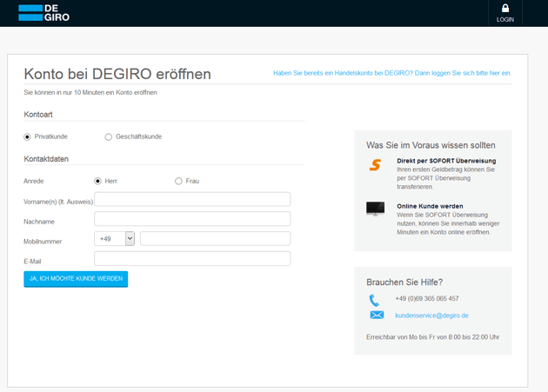Screen dimensions: 548x392
Task: Click 'Erreichbar von Mo bis Fr' hours text
Action: 432,337
